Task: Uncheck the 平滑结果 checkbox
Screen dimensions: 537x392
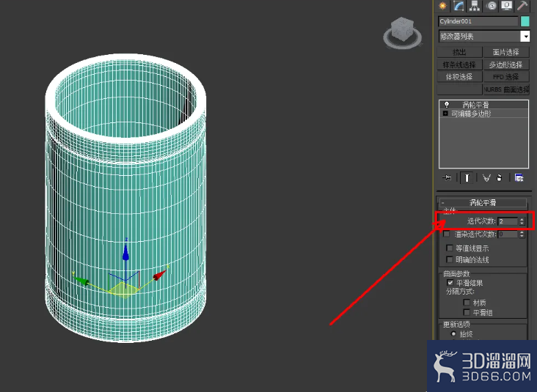Action: [450, 283]
